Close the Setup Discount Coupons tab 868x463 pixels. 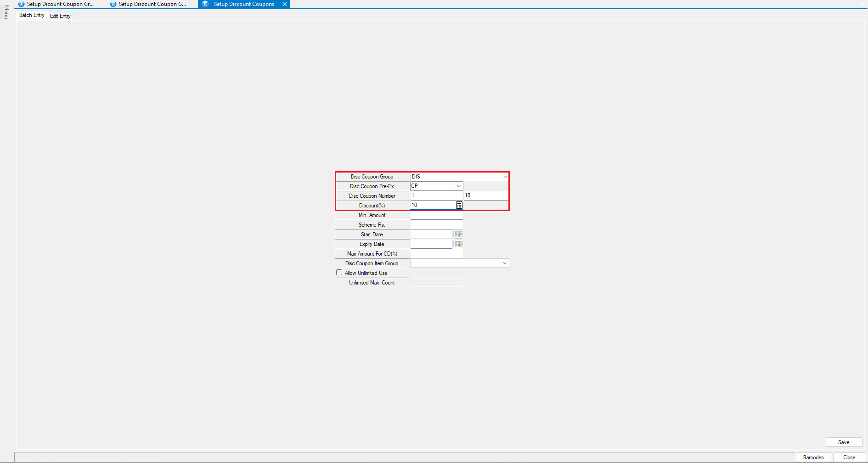coord(285,4)
